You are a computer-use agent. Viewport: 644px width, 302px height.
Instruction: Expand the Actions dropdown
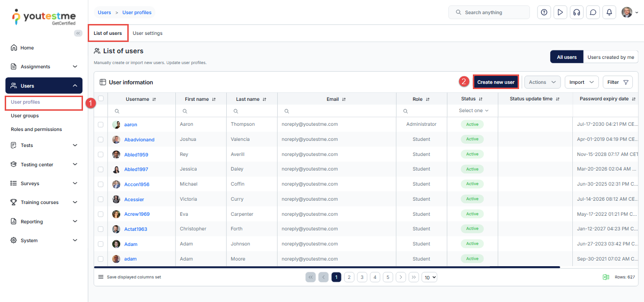tap(542, 82)
